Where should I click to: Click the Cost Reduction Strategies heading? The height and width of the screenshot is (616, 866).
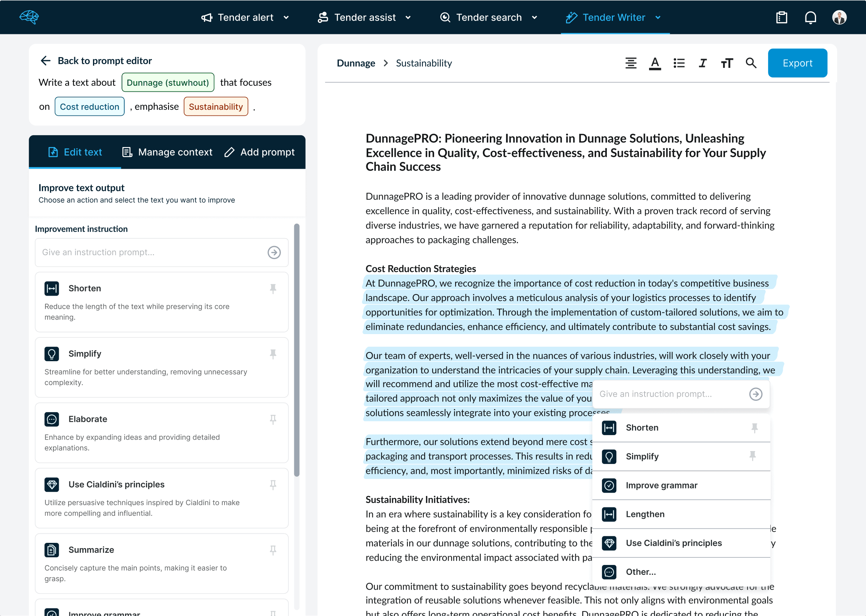coord(420,269)
